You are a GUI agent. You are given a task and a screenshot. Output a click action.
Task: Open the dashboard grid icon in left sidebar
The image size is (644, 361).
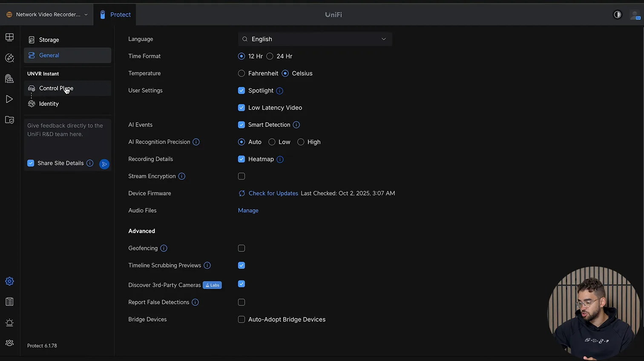click(9, 37)
